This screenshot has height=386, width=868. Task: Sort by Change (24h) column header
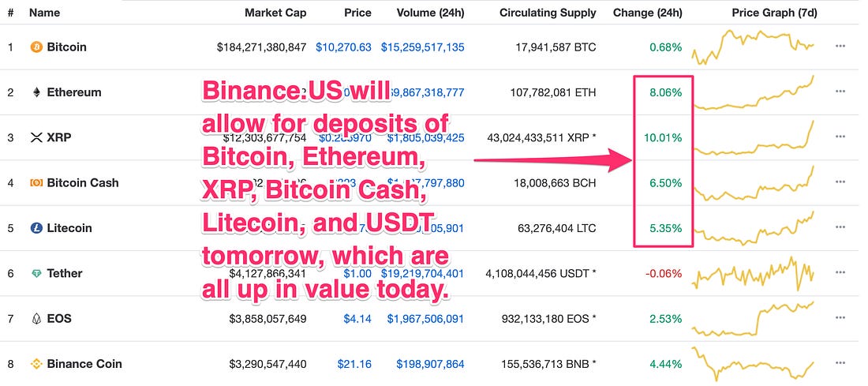click(648, 13)
